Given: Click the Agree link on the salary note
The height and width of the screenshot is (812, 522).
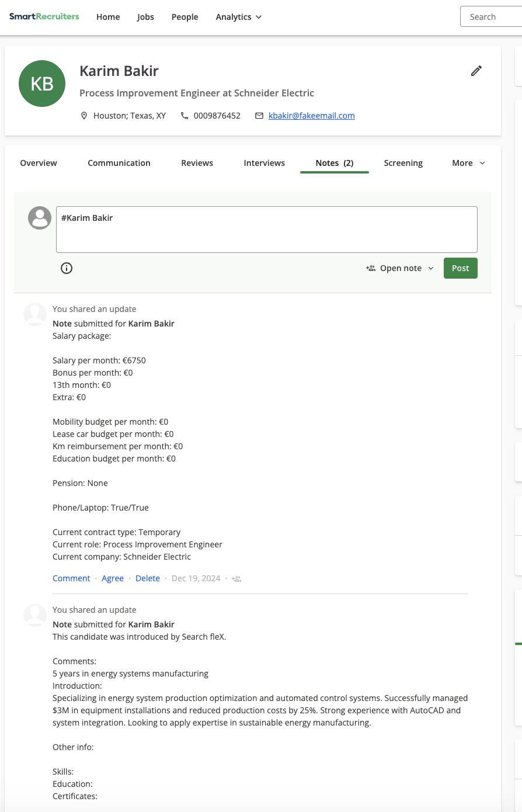Looking at the screenshot, I should (113, 578).
